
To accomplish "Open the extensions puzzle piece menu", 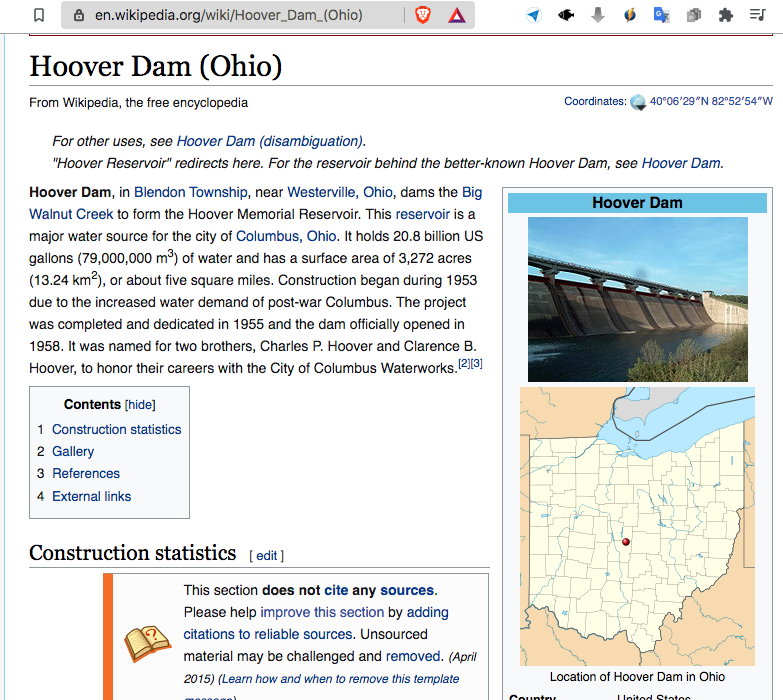I will coord(726,15).
